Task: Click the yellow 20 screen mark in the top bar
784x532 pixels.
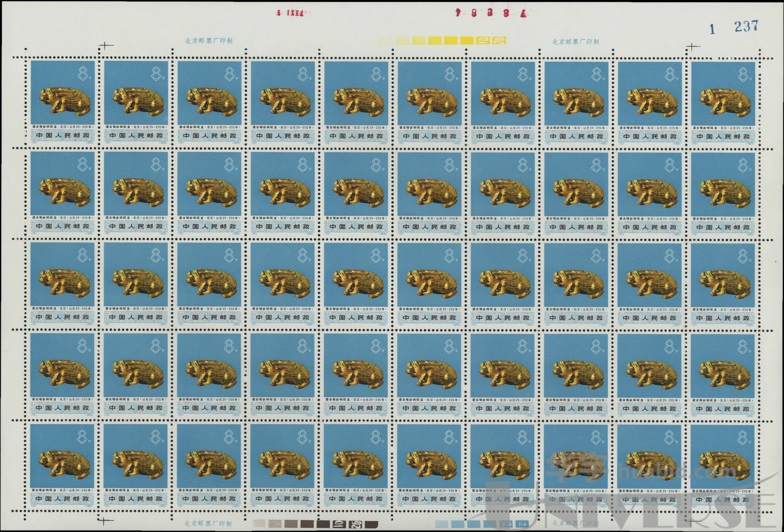Action: pyautogui.click(x=499, y=41)
